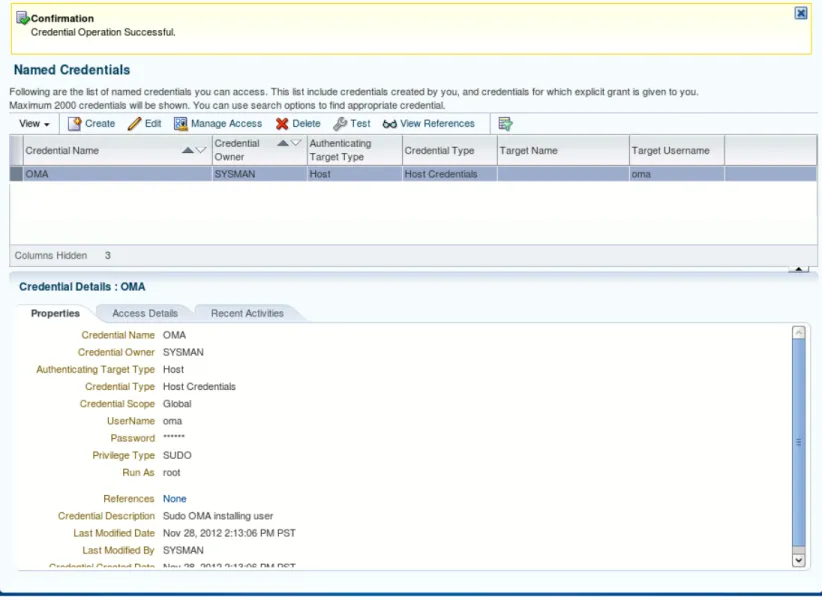Sort Credential Name ascending

click(188, 150)
